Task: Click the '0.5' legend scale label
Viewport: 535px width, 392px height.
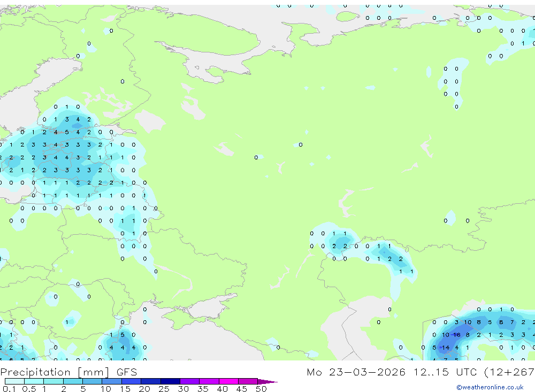Action: [x=29, y=389]
